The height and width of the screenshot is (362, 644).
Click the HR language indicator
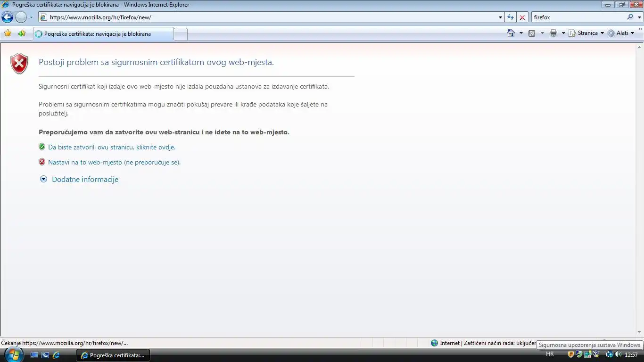[550, 354]
